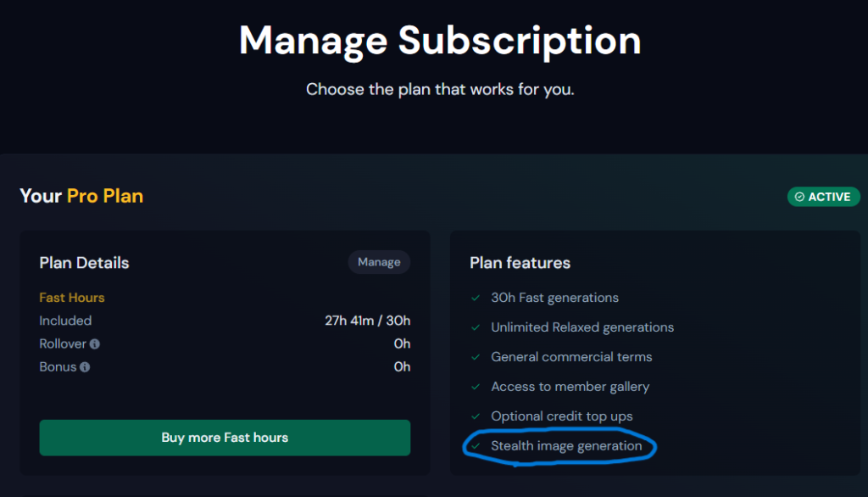
Task: Select the Pro Plan heading text
Action: tap(105, 196)
